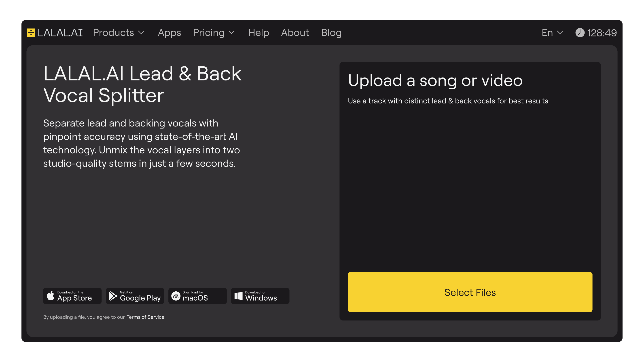644x362 pixels.
Task: Open the Apps page
Action: [169, 33]
